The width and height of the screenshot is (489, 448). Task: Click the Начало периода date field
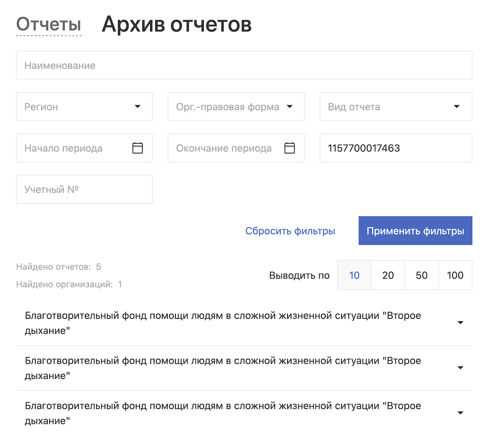tap(84, 148)
